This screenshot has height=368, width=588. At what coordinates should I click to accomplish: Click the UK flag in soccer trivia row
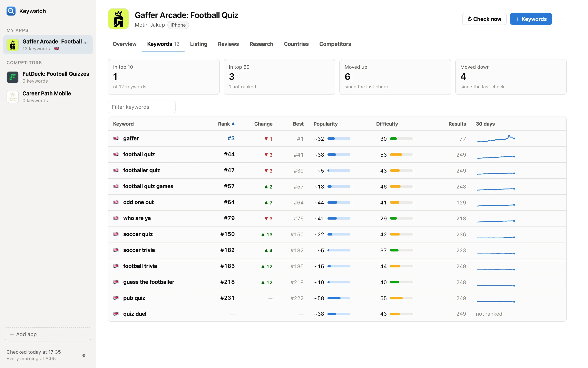click(x=116, y=250)
